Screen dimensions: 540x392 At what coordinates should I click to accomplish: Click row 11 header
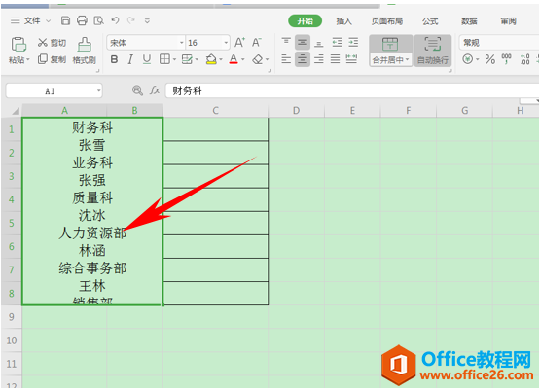[12, 364]
